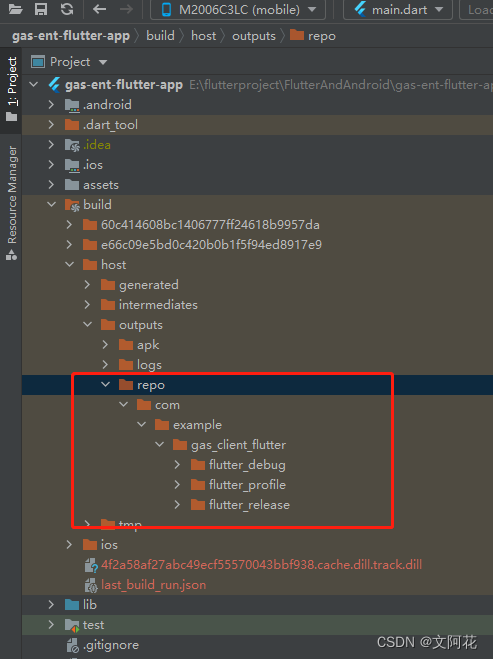493x659 pixels.
Task: Expand the flutter_release folder
Action: (x=177, y=505)
